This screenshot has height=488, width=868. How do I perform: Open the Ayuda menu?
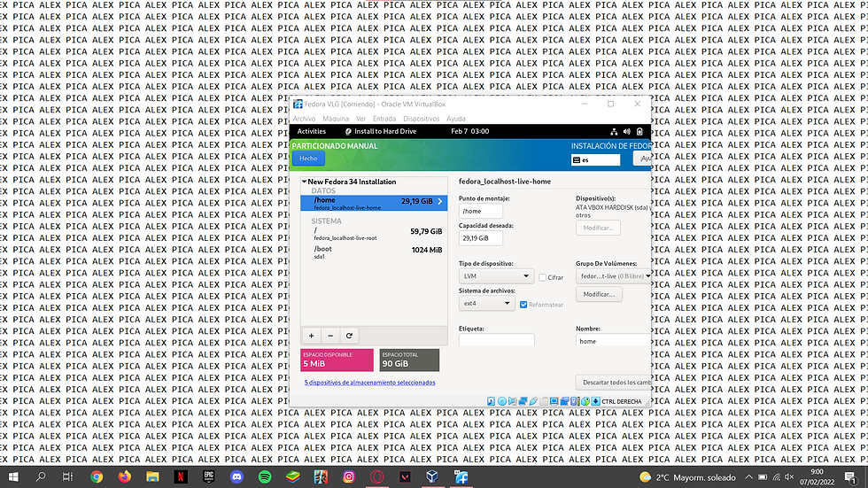pos(455,119)
